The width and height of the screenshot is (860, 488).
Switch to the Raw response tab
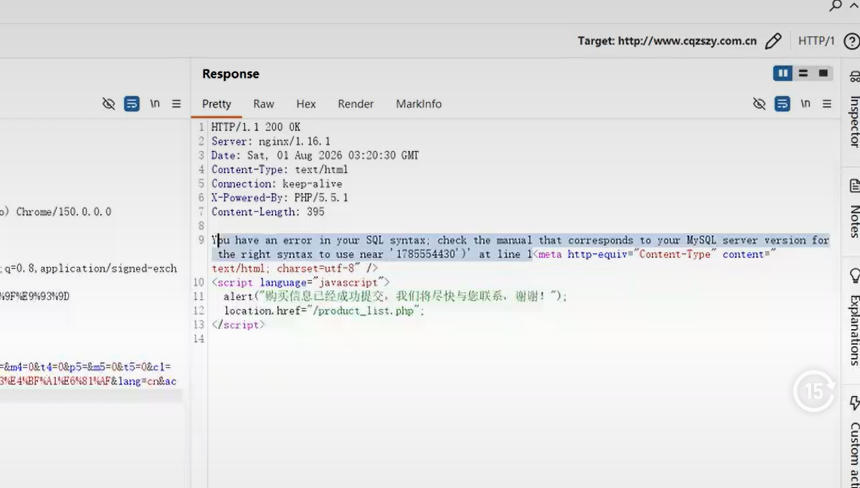263,104
